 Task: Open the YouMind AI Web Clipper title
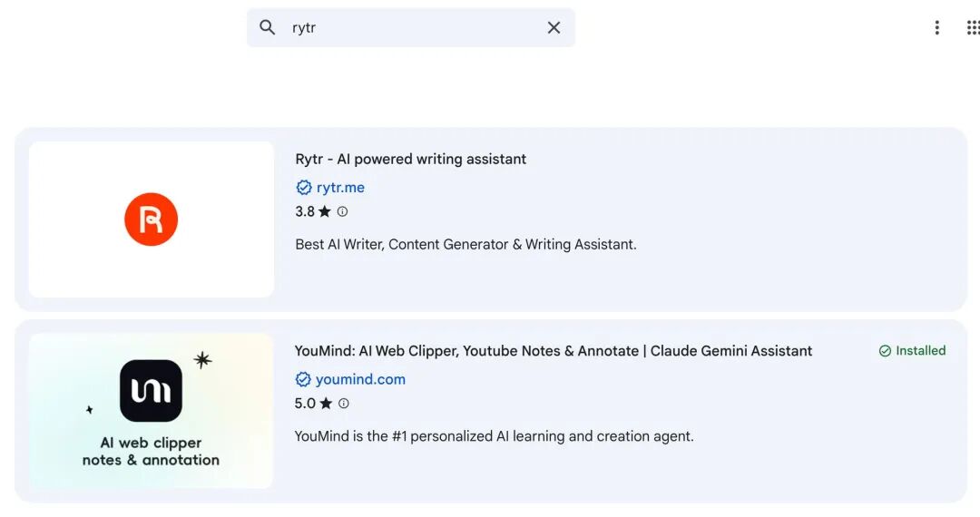point(553,351)
